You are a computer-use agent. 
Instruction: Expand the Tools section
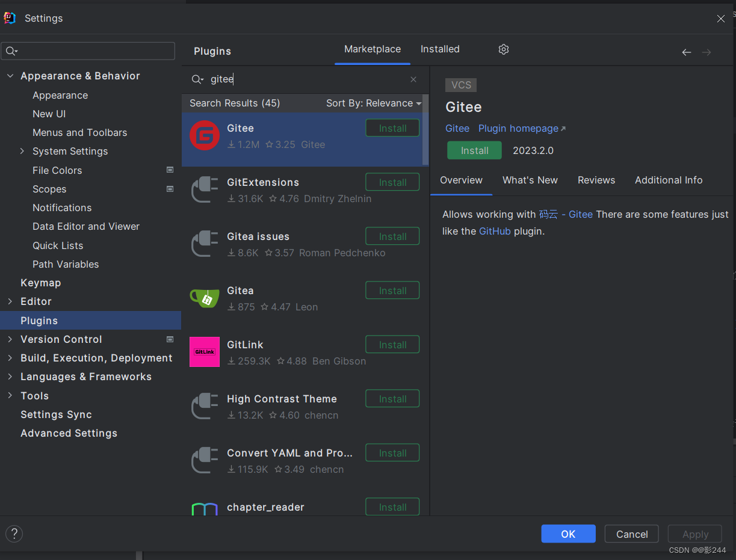tap(10, 396)
